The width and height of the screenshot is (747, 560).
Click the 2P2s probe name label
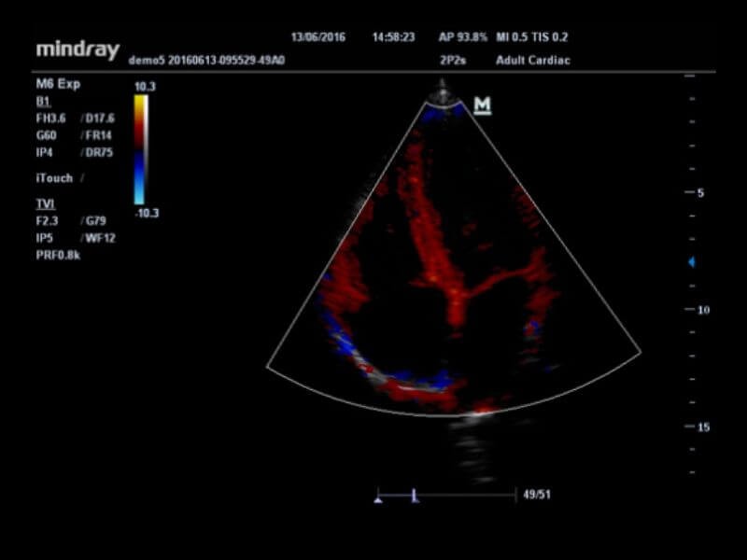[454, 61]
